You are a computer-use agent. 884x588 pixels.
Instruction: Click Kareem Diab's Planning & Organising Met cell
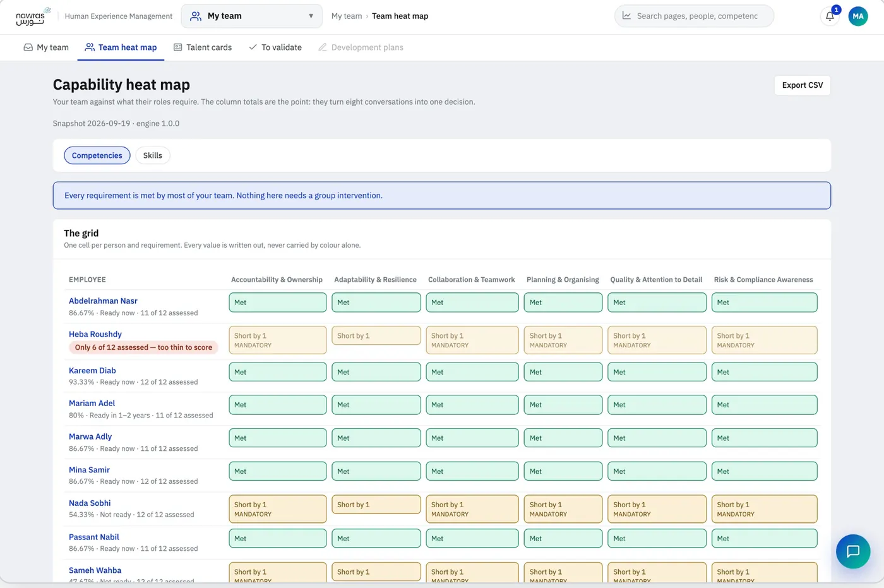(563, 372)
